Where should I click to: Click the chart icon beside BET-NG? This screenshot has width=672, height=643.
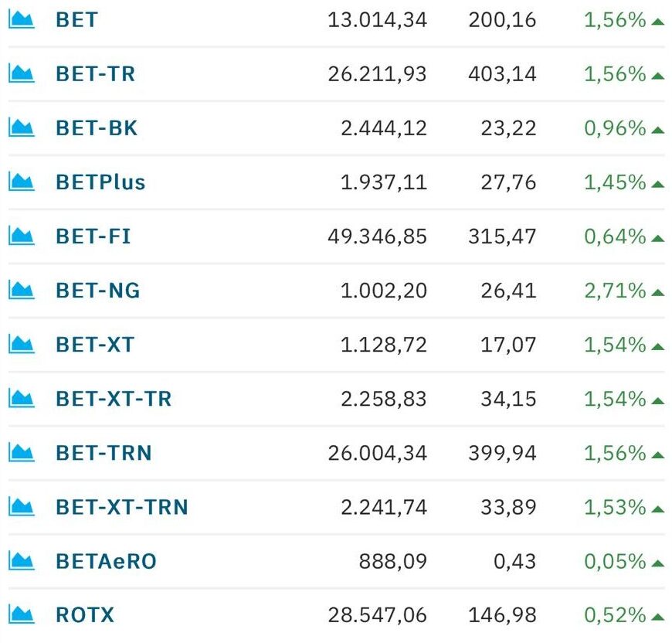tap(22, 291)
